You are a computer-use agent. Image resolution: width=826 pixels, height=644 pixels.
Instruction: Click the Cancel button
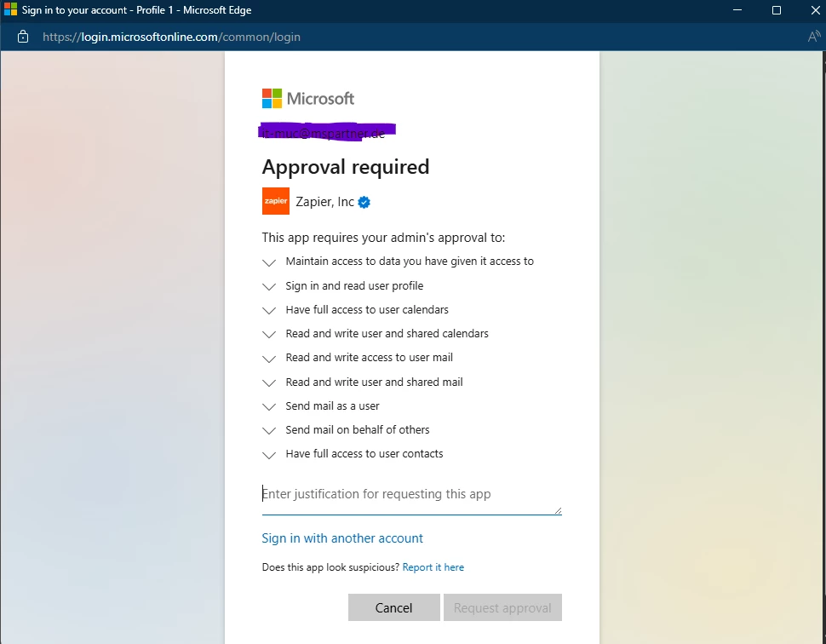coord(393,607)
